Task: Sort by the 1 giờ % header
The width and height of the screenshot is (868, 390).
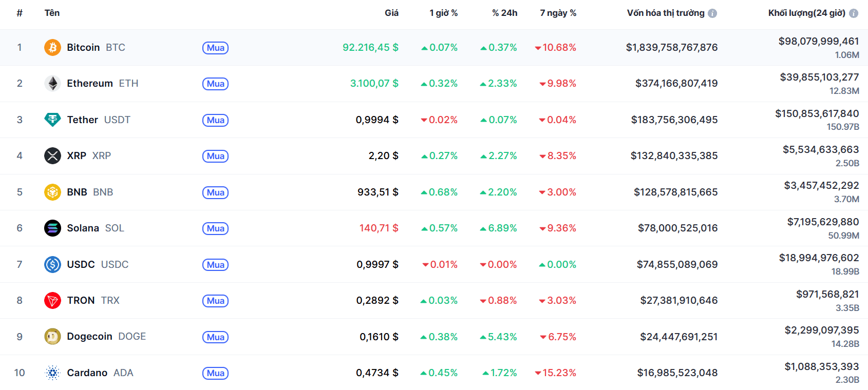Action: [x=444, y=13]
